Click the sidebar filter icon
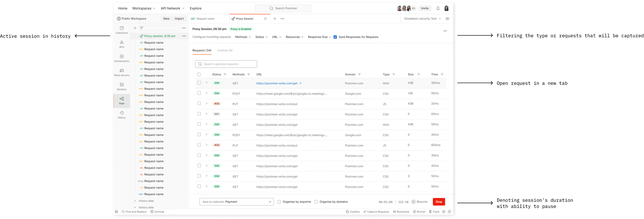 pos(142,28)
